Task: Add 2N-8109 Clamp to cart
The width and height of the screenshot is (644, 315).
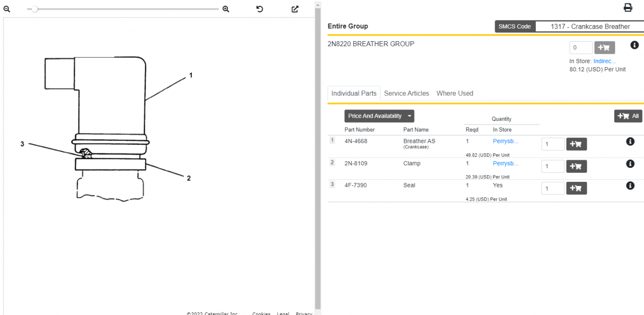Action: (576, 166)
